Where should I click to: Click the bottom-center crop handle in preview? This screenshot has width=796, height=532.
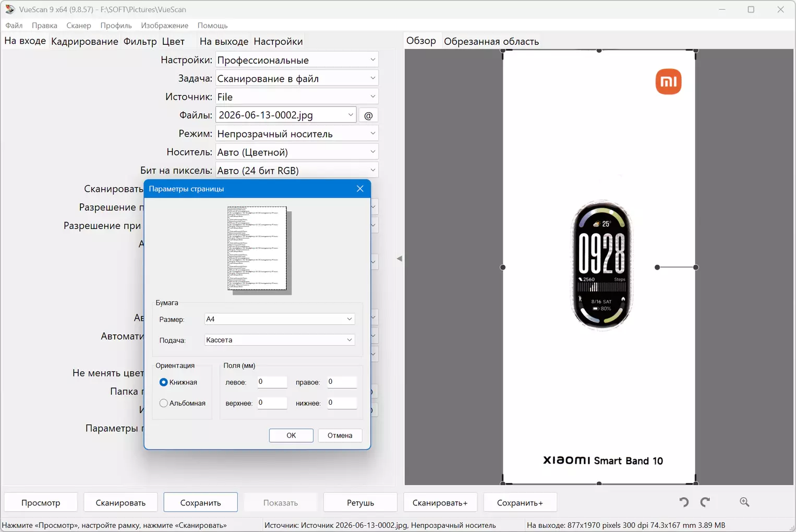[599, 483]
